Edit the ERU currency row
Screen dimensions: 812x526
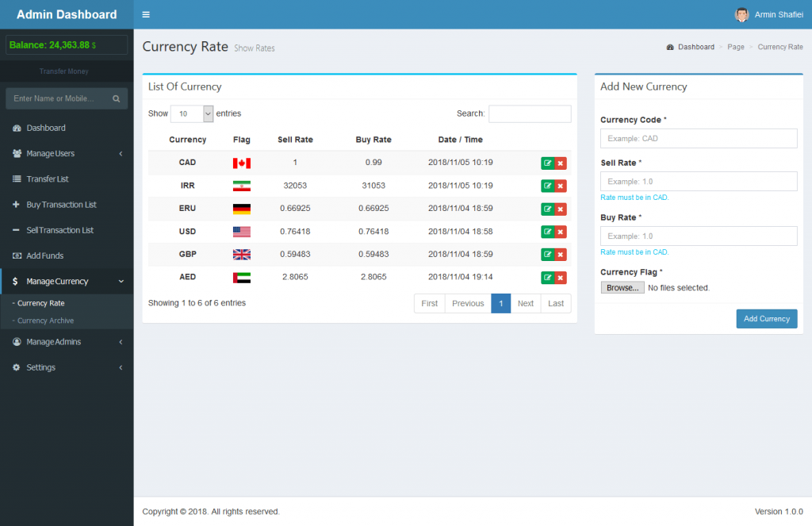pyautogui.click(x=547, y=209)
